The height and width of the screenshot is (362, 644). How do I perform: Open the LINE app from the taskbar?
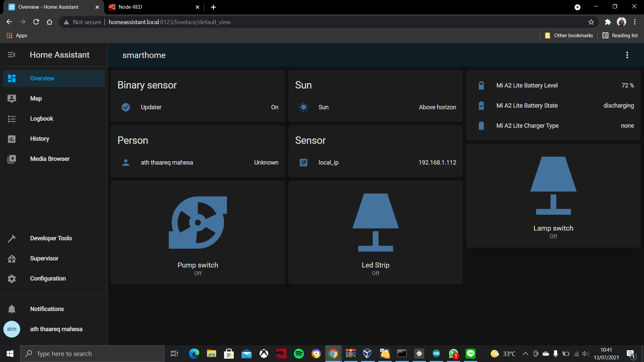(x=471, y=354)
